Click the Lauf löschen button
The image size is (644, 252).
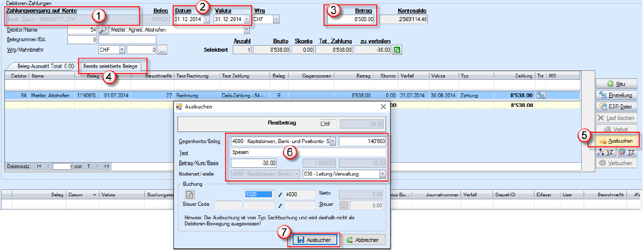616,118
